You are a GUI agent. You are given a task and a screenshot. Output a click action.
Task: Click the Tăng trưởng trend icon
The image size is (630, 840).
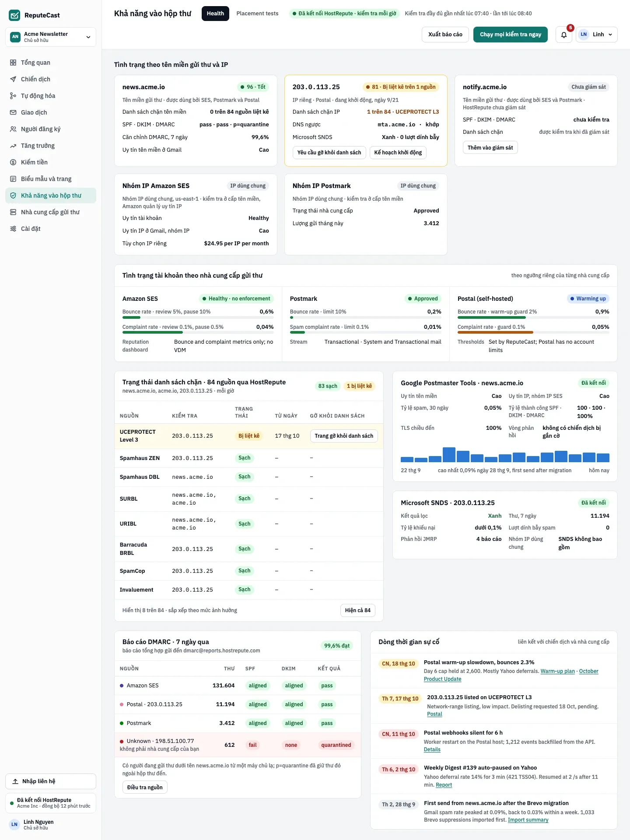point(13,146)
